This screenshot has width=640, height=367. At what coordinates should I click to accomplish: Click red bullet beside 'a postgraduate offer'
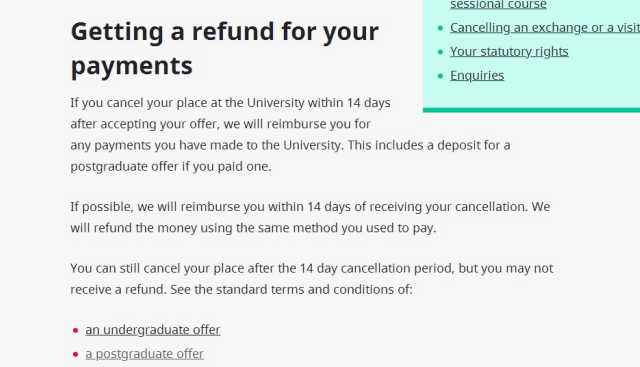pos(75,354)
